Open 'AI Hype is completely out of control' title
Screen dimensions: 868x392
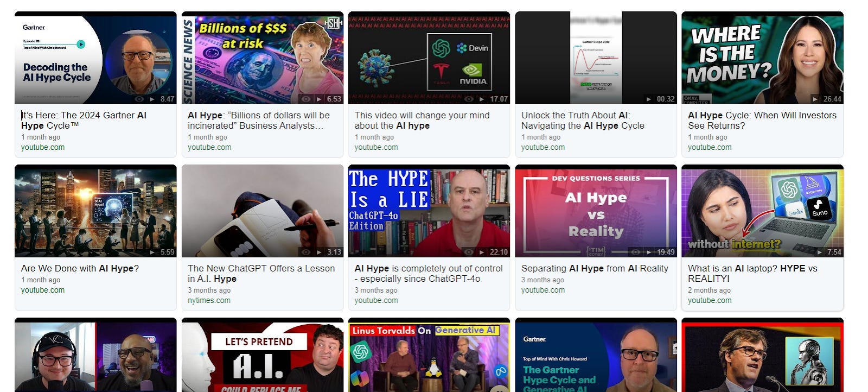(x=429, y=274)
